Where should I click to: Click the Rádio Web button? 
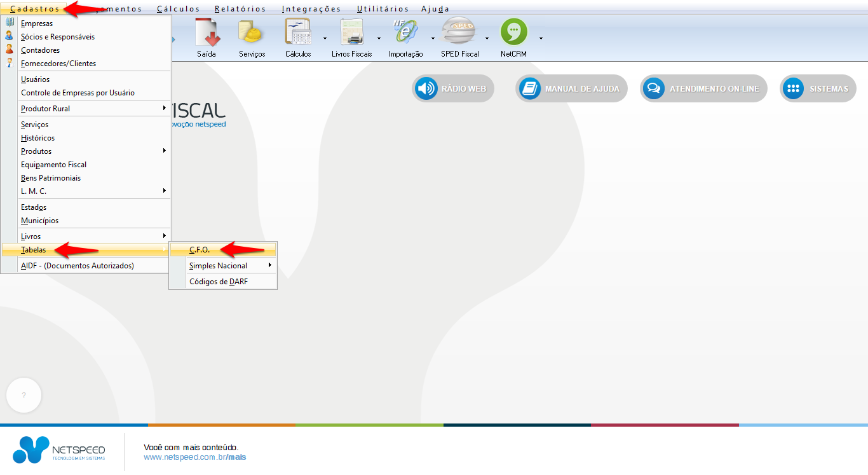[453, 88]
